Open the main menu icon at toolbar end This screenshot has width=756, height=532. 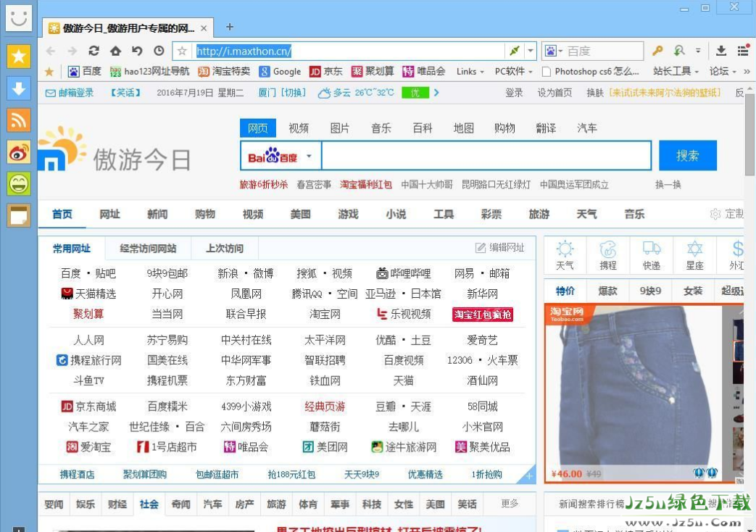click(743, 51)
